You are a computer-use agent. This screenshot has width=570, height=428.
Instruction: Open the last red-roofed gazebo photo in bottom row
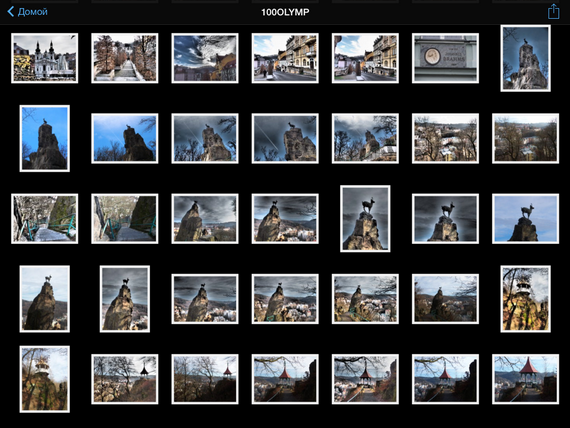(x=525, y=379)
